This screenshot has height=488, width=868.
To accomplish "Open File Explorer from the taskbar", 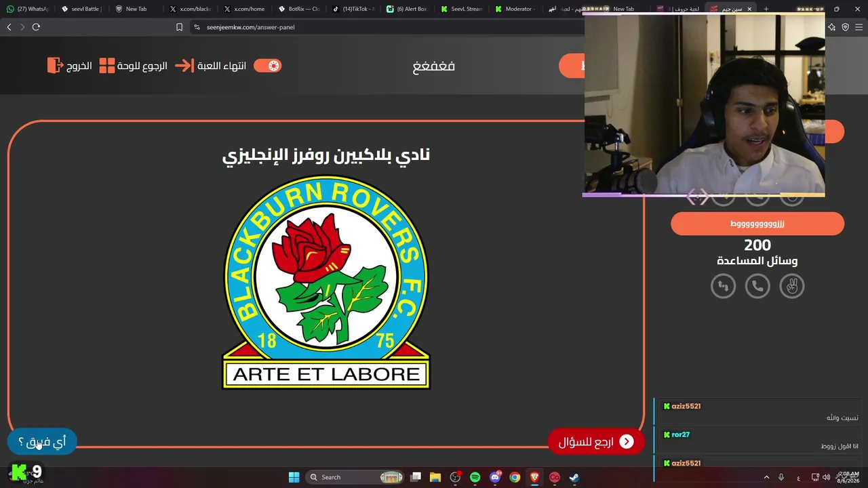I will [x=435, y=477].
